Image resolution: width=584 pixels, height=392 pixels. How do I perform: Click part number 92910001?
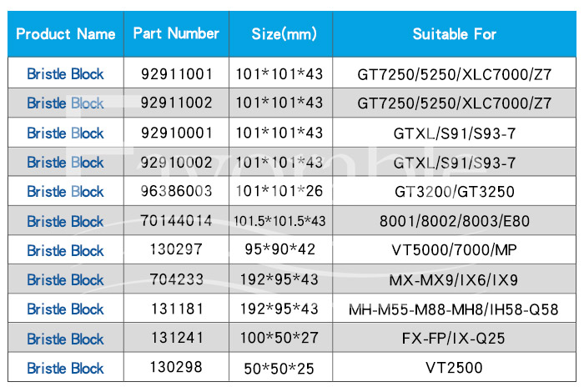click(x=176, y=133)
